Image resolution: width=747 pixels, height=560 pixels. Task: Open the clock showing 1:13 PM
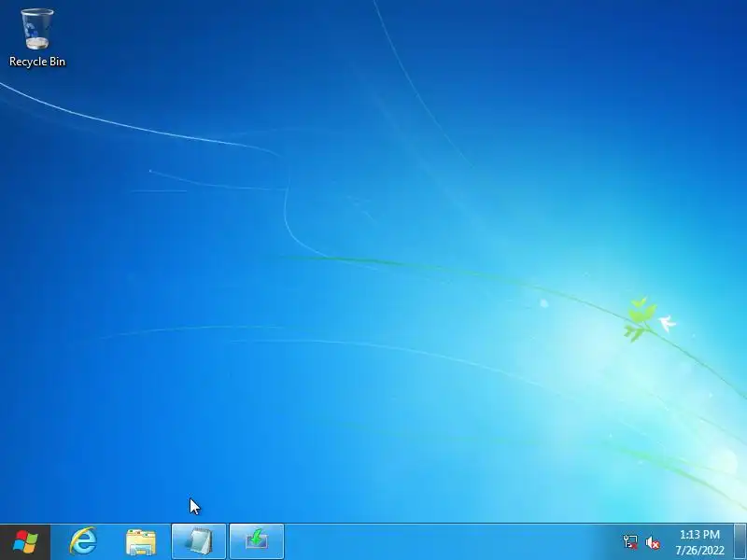click(699, 542)
